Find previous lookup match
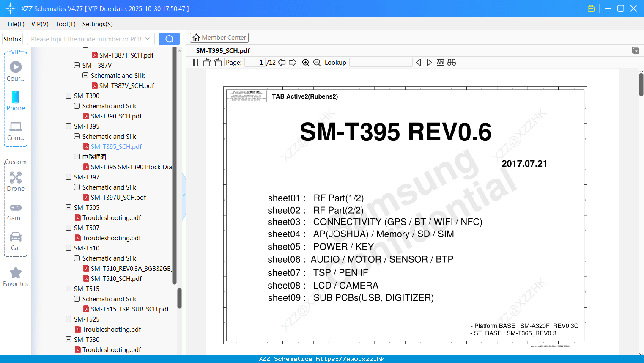Viewport: 644px width, 363px height. coord(418,63)
